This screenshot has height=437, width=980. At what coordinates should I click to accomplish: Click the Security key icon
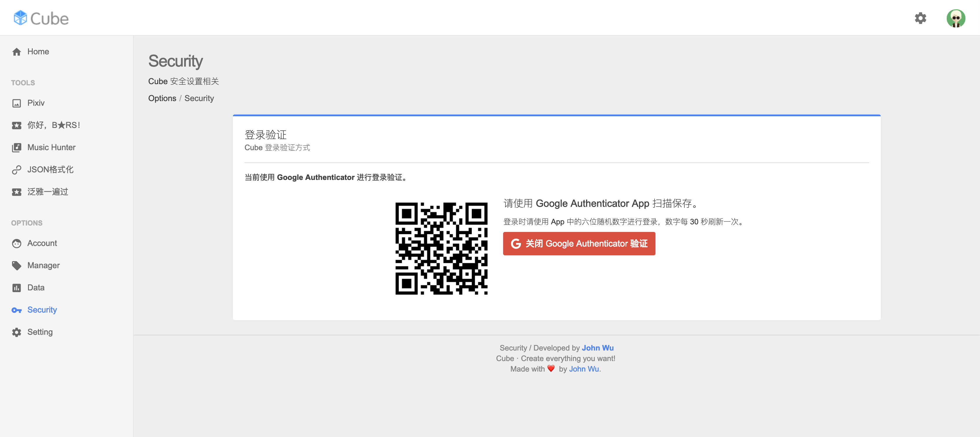(16, 310)
